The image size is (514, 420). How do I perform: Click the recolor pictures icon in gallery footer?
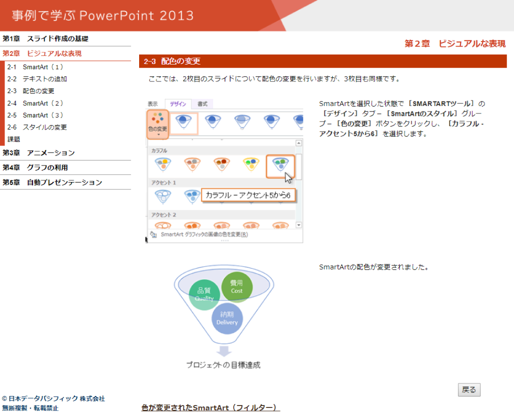153,234
